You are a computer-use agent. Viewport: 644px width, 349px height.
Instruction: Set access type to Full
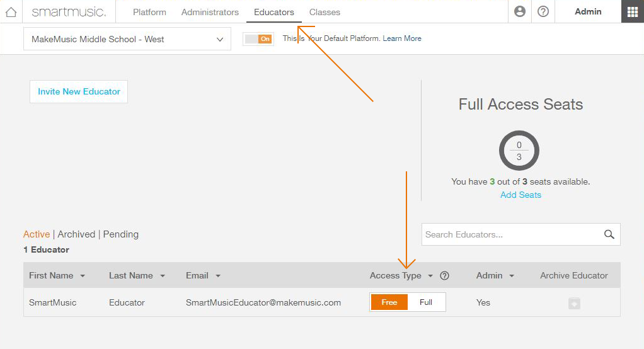[426, 302]
